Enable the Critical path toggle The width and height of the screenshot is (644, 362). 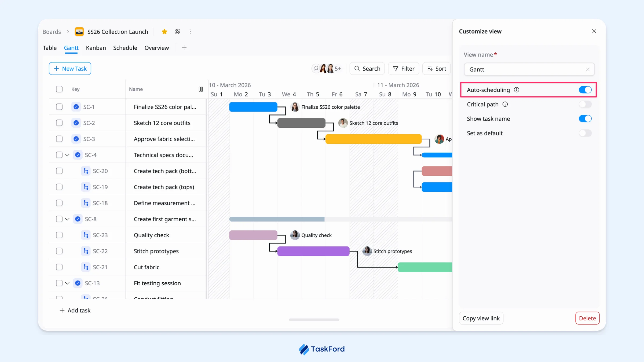point(585,104)
